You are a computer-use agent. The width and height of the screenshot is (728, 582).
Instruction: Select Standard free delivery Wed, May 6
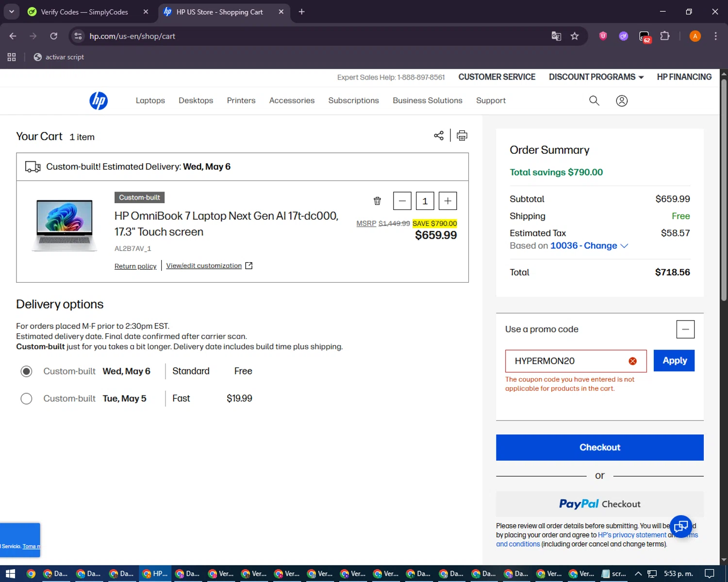[26, 372]
